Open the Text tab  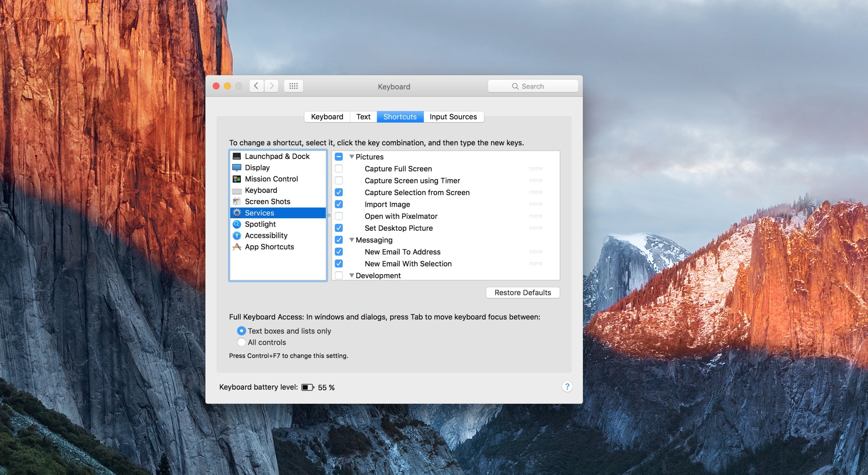click(x=363, y=117)
